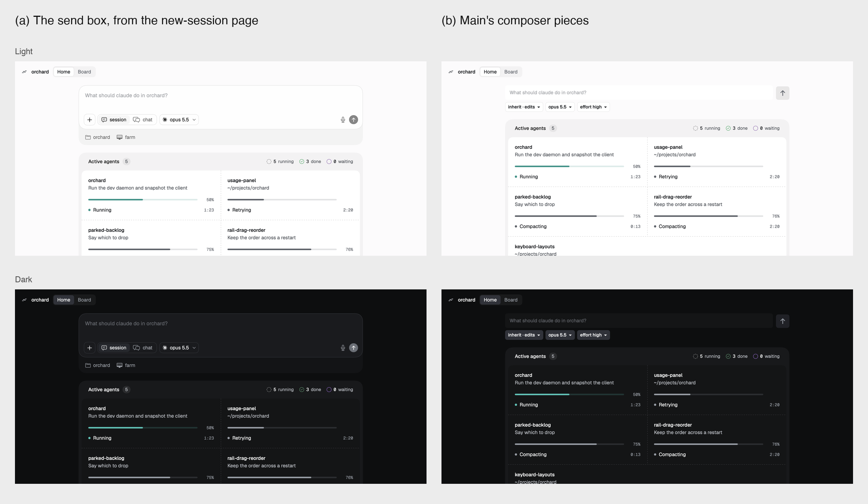Select Home tab in dark panel (b)
This screenshot has height=504, width=868.
pyautogui.click(x=490, y=300)
